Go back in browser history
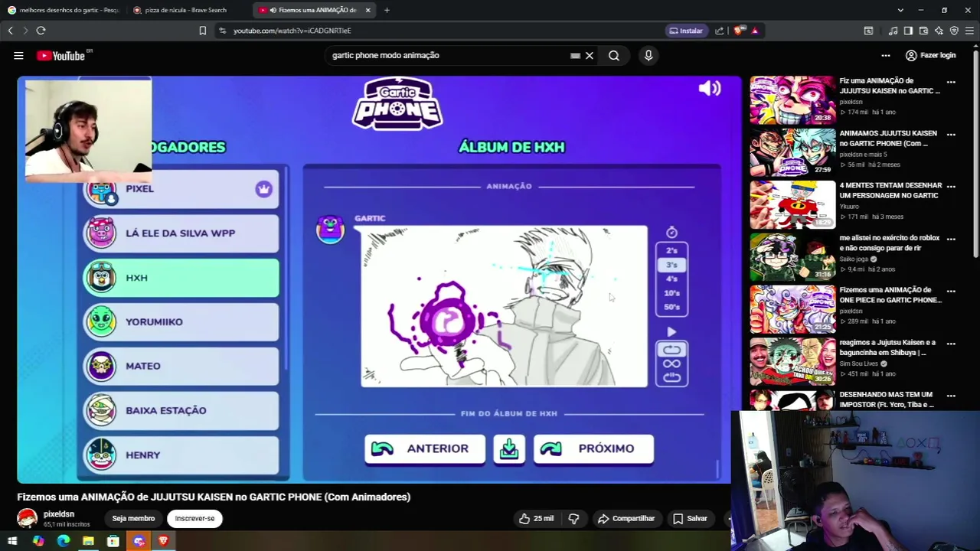This screenshot has height=551, width=980. 11,31
